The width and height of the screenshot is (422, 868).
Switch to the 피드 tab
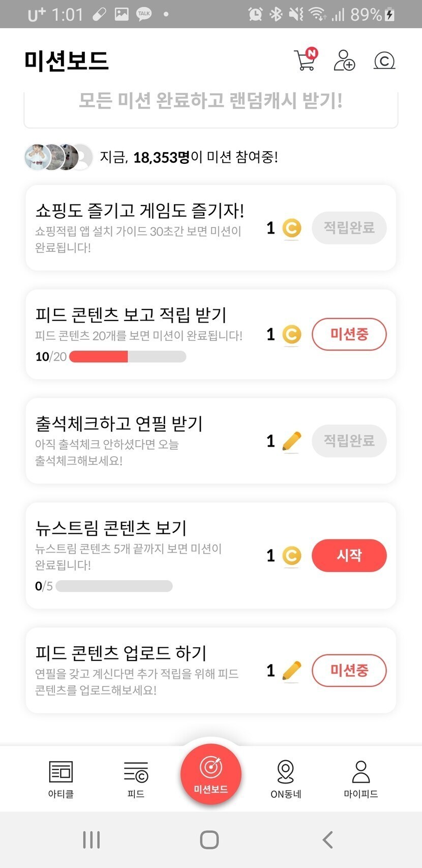click(x=136, y=778)
